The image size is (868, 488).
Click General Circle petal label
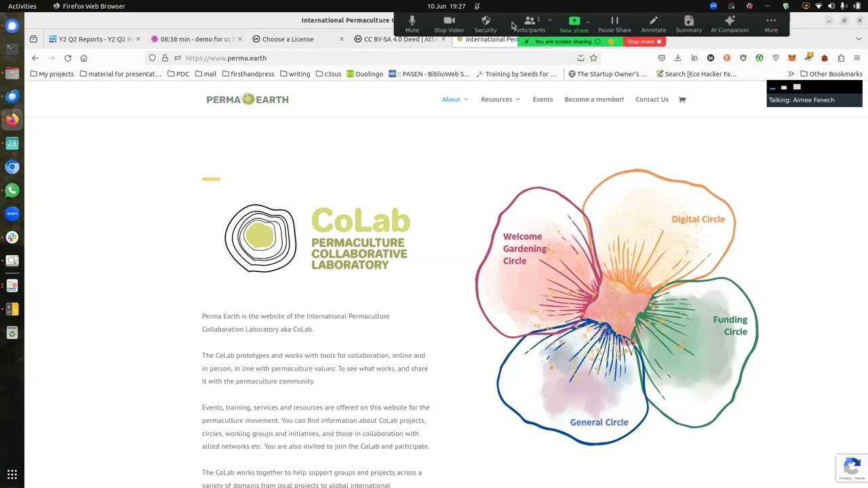click(599, 422)
